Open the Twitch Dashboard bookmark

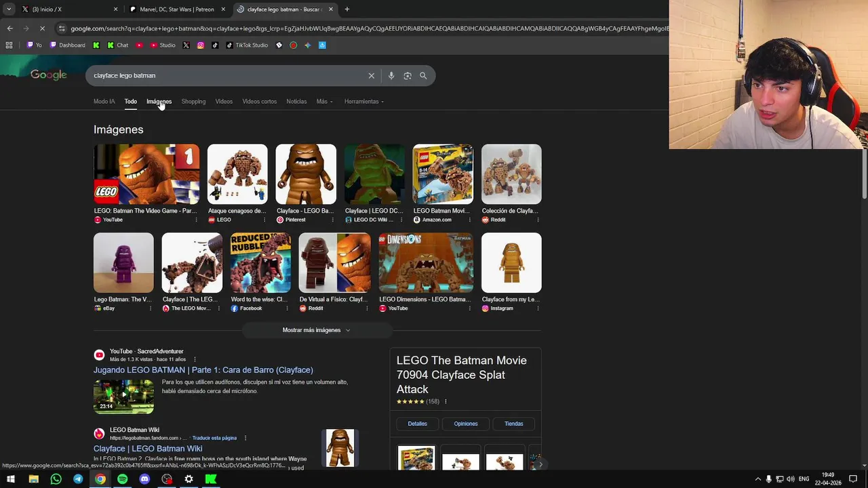68,45
